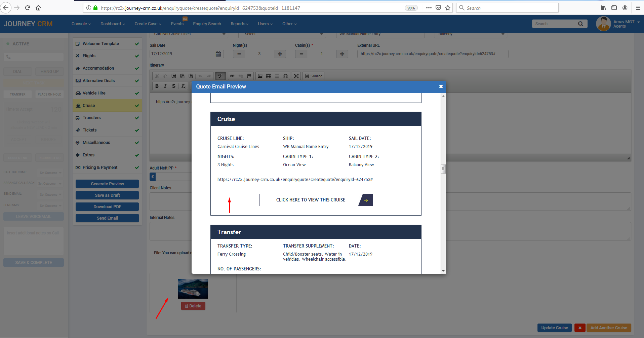
Task: Open the Call Outcome dropdown
Action: click(50, 173)
